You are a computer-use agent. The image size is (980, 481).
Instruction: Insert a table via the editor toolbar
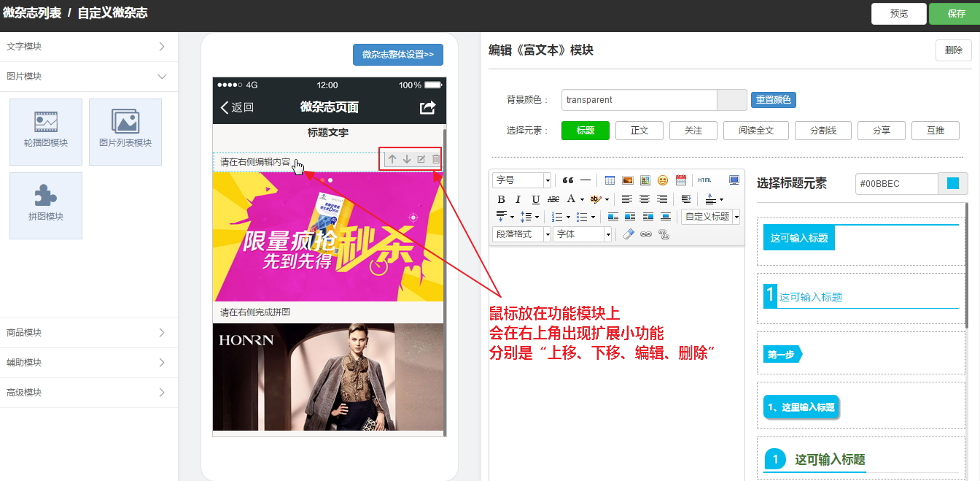[610, 180]
